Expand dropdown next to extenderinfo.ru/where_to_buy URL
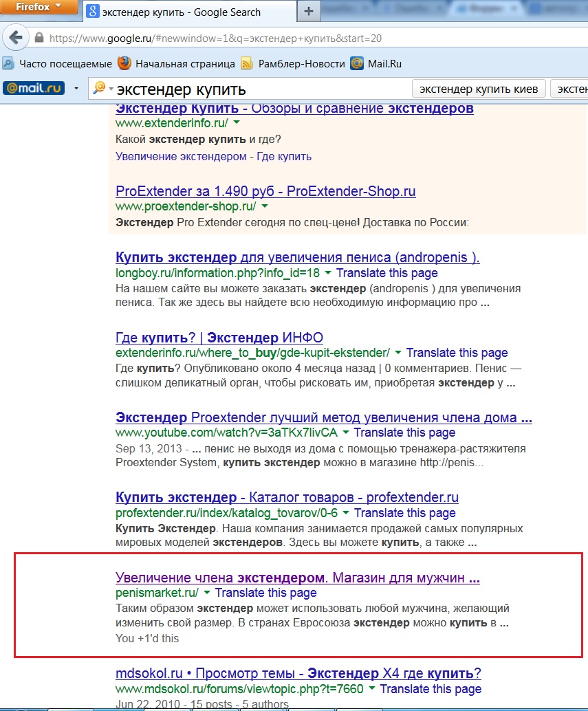 398,352
